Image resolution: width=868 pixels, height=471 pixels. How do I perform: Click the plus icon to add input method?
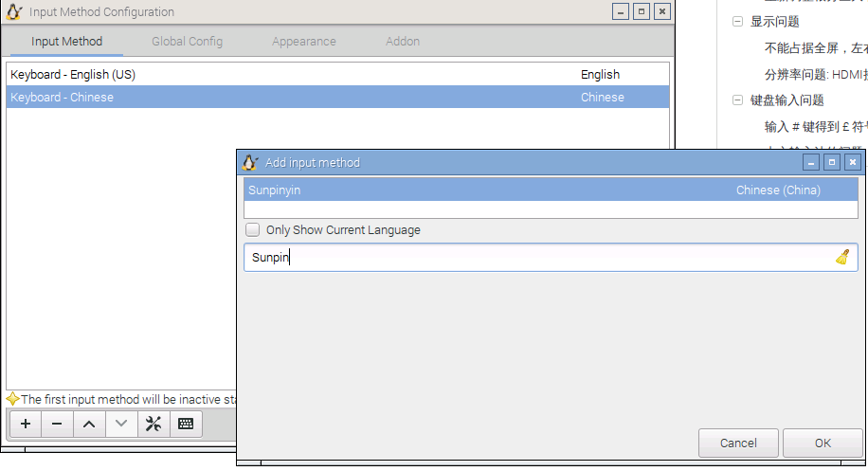(x=26, y=424)
